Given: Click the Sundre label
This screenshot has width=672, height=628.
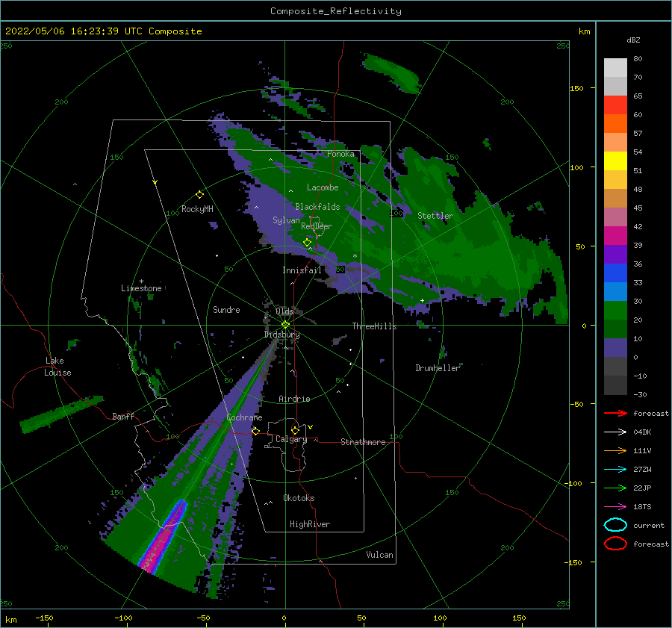Looking at the screenshot, I should (226, 309).
